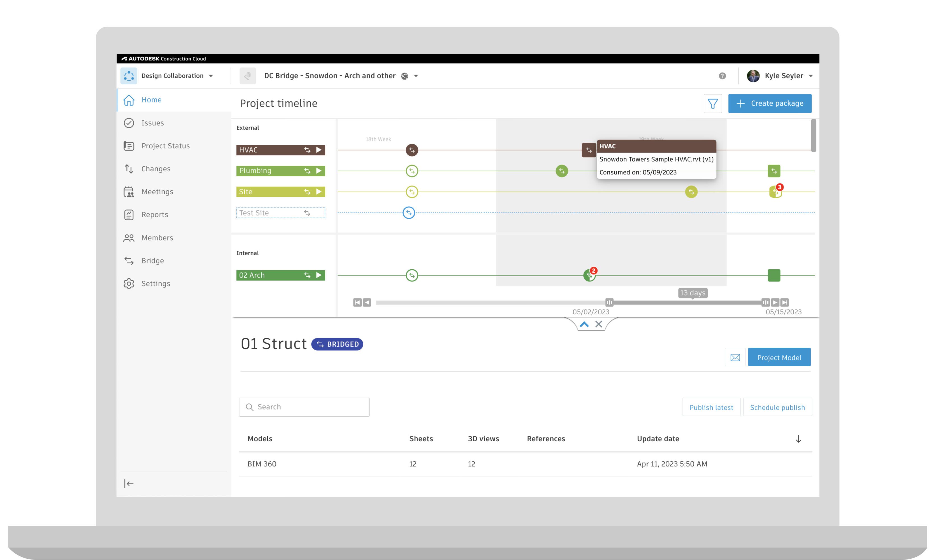Click the play arrow on the Plumbing lane

tap(319, 171)
